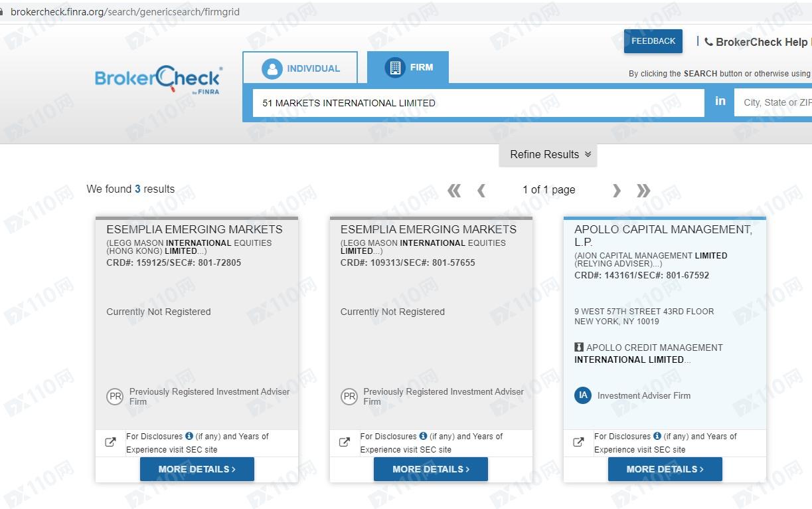Open external link icon on CRD 109313 card
This screenshot has width=812, height=509.
tap(345, 442)
